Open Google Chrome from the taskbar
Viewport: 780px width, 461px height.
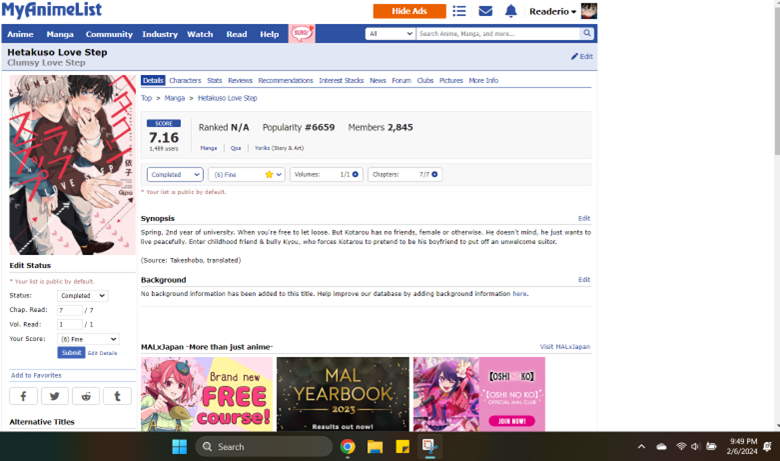coord(347,446)
